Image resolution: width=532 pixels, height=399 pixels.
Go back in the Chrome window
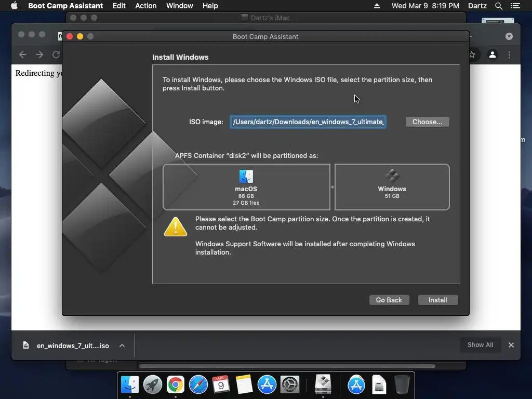click(23, 55)
